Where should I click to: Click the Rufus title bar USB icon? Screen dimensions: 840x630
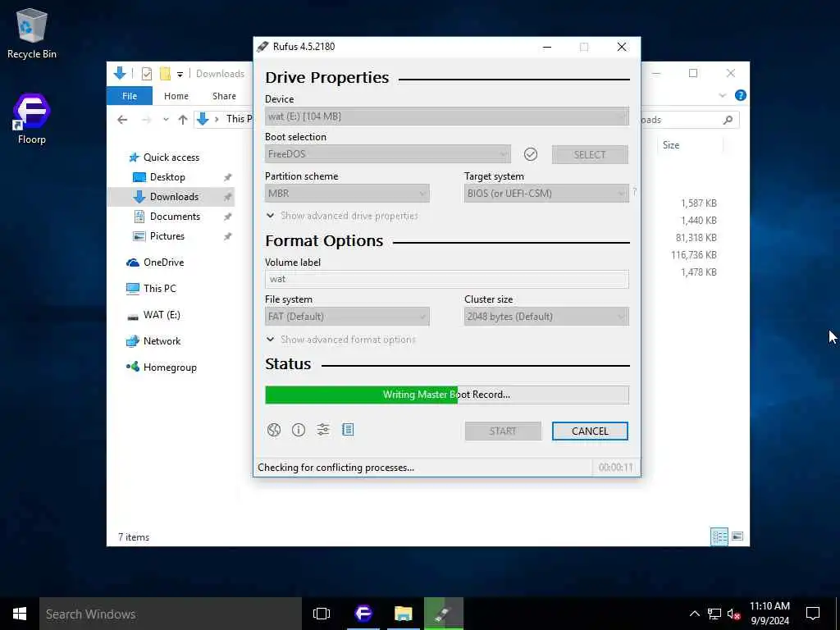tap(262, 47)
